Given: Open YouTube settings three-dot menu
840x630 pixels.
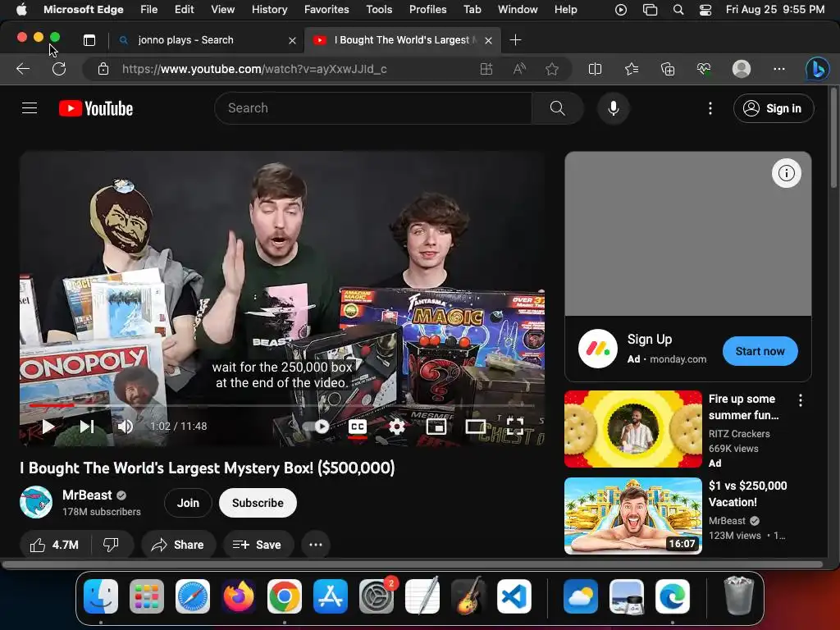Looking at the screenshot, I should click(710, 108).
